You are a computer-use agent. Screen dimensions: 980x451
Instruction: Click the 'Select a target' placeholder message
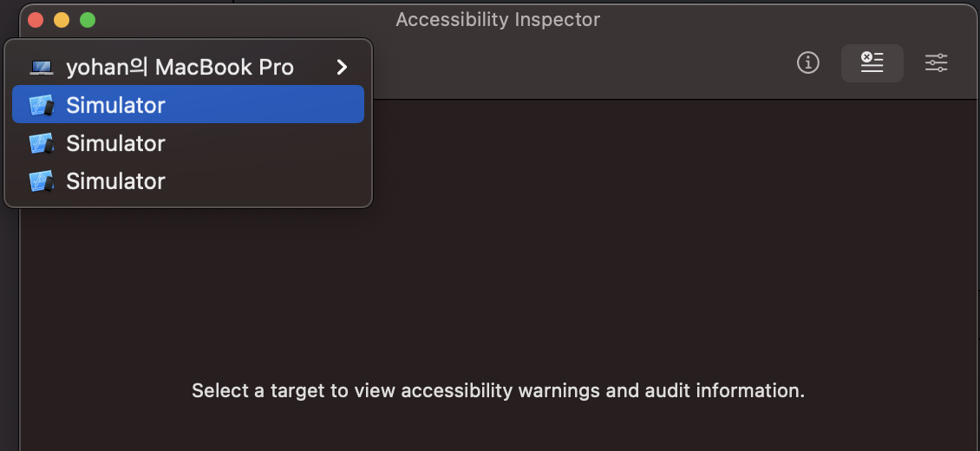[498, 391]
